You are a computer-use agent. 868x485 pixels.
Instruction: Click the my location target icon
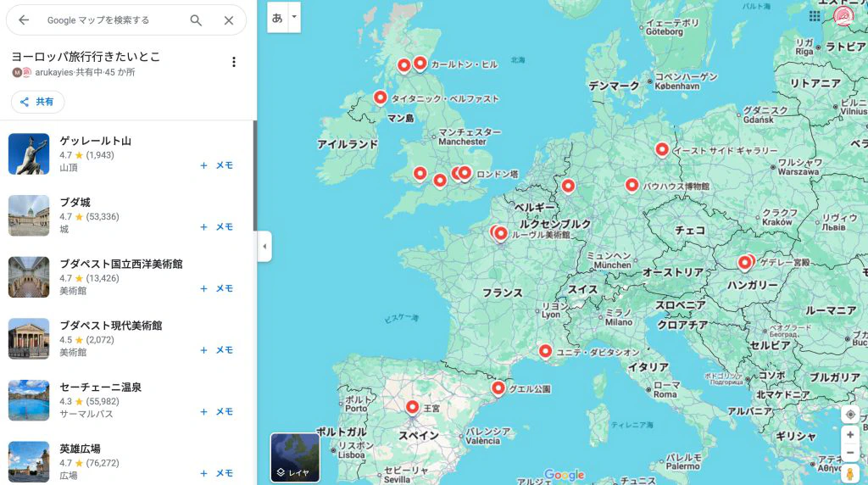click(850, 415)
